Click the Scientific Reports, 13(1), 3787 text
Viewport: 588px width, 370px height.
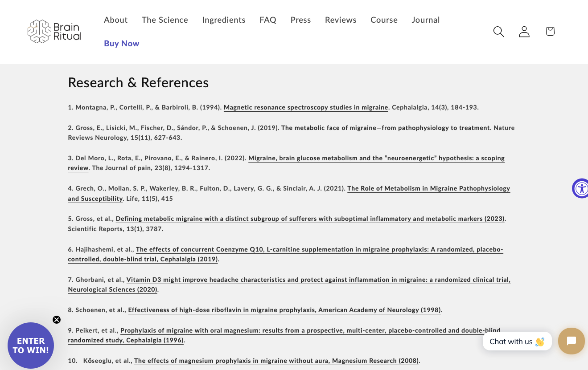pos(115,229)
